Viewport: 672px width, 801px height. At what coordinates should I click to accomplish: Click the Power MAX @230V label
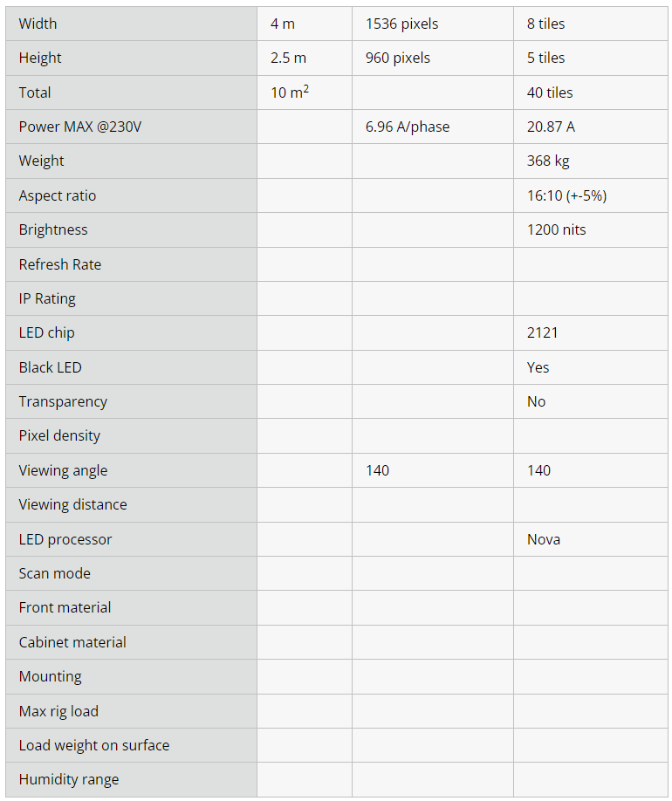click(79, 127)
